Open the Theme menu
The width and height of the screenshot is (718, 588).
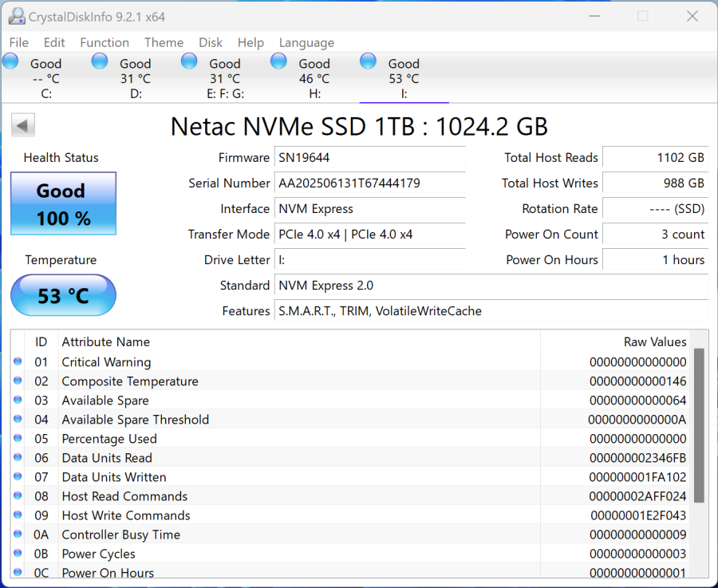pos(164,42)
